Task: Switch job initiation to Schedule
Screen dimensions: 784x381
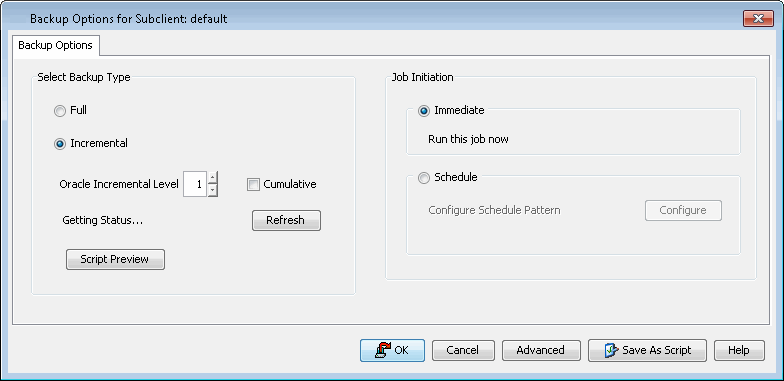Action: click(424, 178)
